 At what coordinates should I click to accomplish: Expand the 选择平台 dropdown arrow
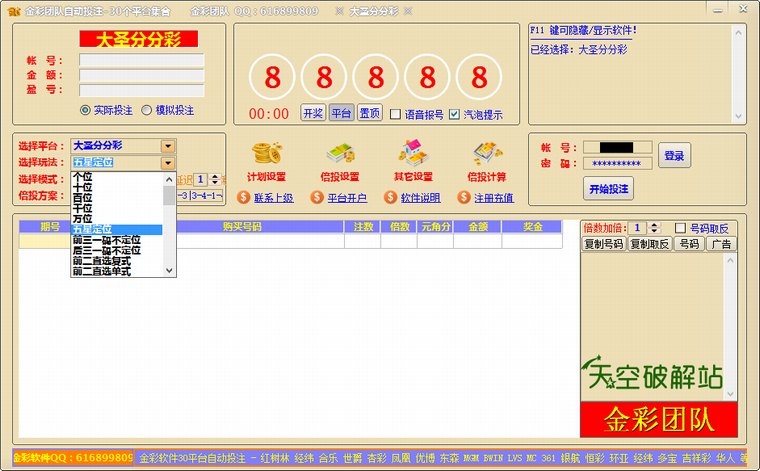(x=168, y=146)
